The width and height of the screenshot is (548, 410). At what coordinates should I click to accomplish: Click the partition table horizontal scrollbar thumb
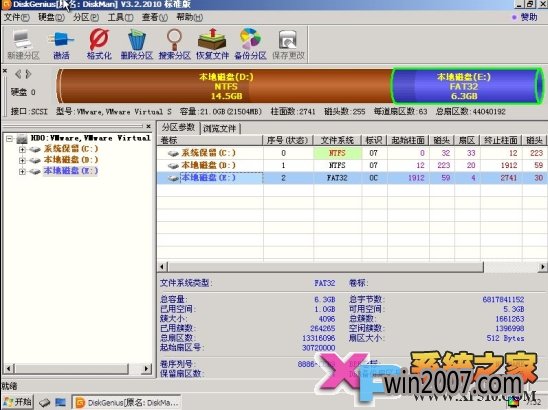[x=325, y=267]
